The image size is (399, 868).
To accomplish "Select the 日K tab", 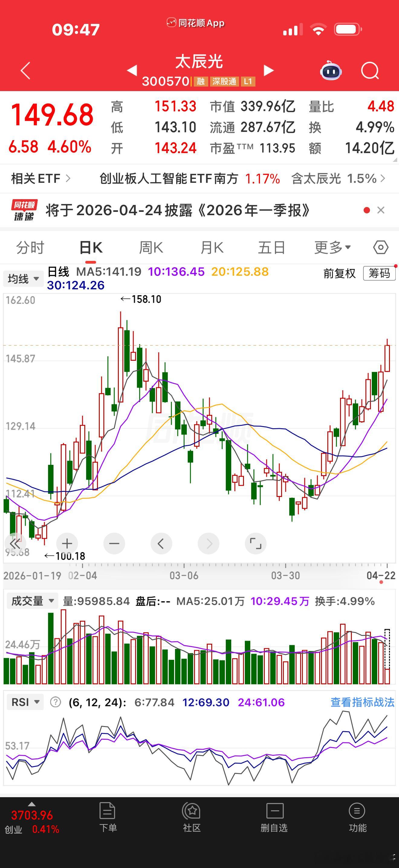I will click(91, 248).
